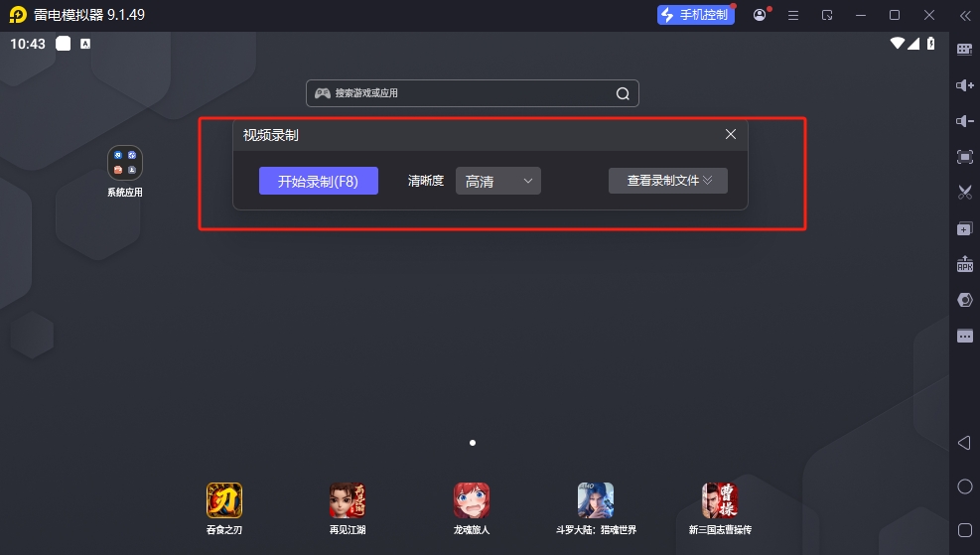
Task: Open the 清晰度 高清 dropdown
Action: click(498, 181)
